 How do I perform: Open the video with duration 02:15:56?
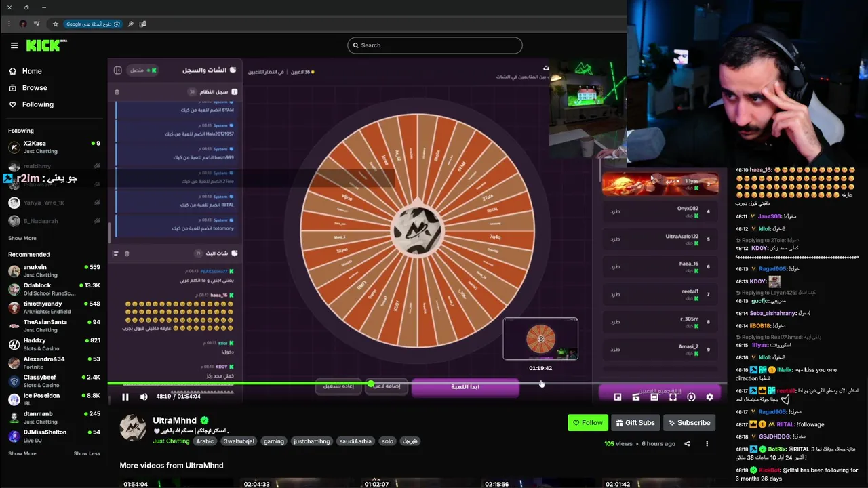click(538, 483)
